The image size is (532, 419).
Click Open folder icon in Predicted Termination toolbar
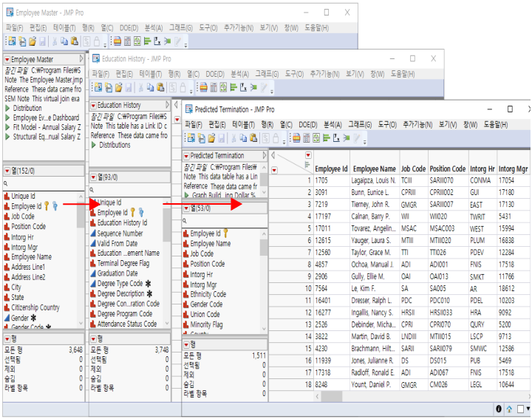(x=211, y=138)
